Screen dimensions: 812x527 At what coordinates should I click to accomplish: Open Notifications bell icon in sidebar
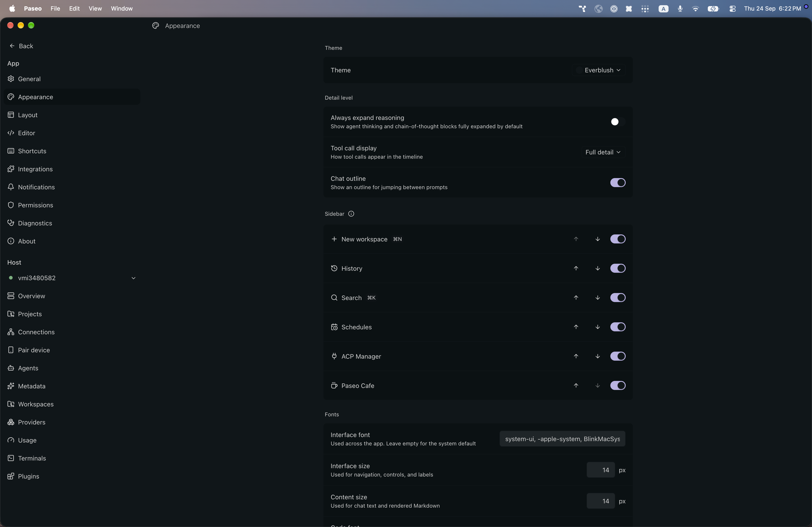11,187
